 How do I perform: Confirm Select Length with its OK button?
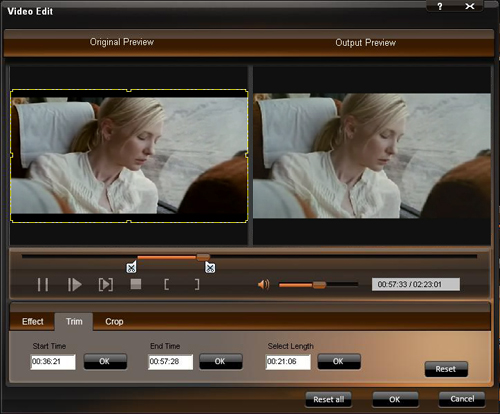(x=339, y=361)
